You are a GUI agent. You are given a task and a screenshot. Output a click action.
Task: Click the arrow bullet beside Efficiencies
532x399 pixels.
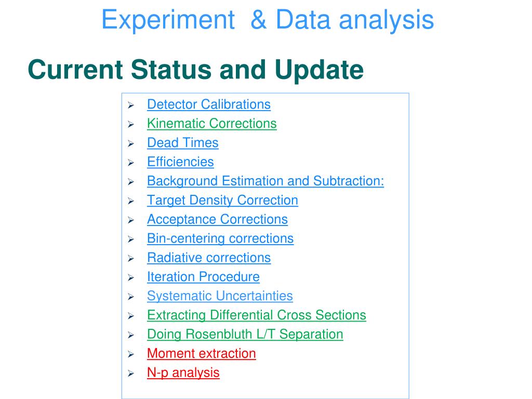[x=131, y=163]
